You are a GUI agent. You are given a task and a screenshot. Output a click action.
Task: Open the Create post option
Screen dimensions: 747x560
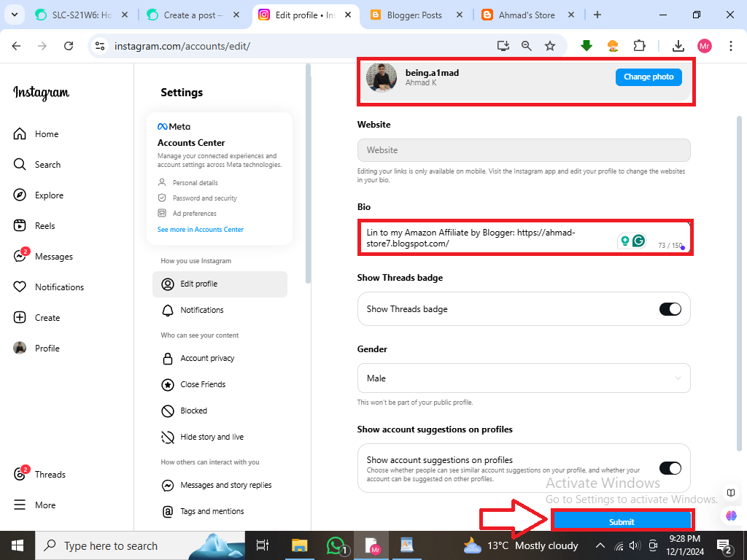click(36, 317)
